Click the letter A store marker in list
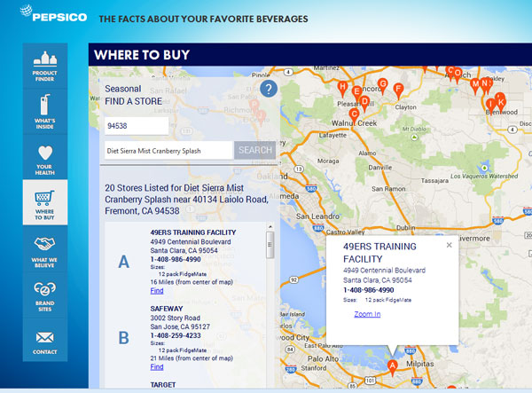The height and width of the screenshot is (393, 532). pyautogui.click(x=124, y=262)
